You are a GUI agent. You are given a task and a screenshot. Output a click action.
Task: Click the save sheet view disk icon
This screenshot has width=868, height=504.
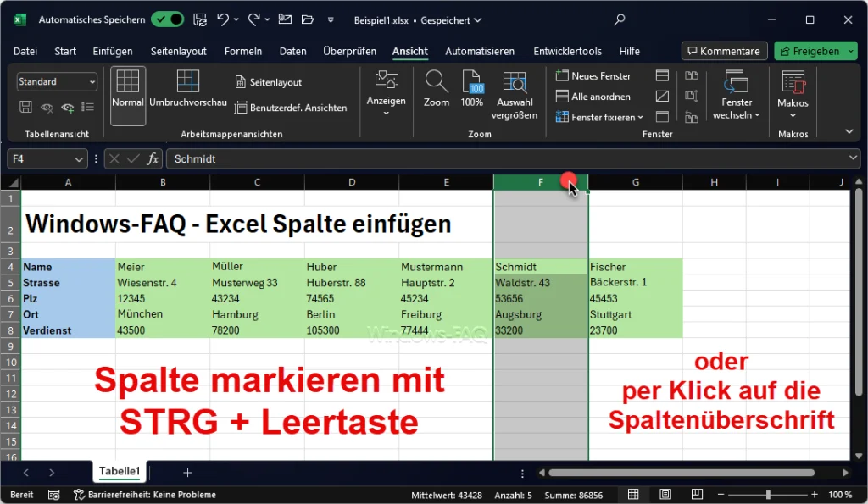coord(25,107)
